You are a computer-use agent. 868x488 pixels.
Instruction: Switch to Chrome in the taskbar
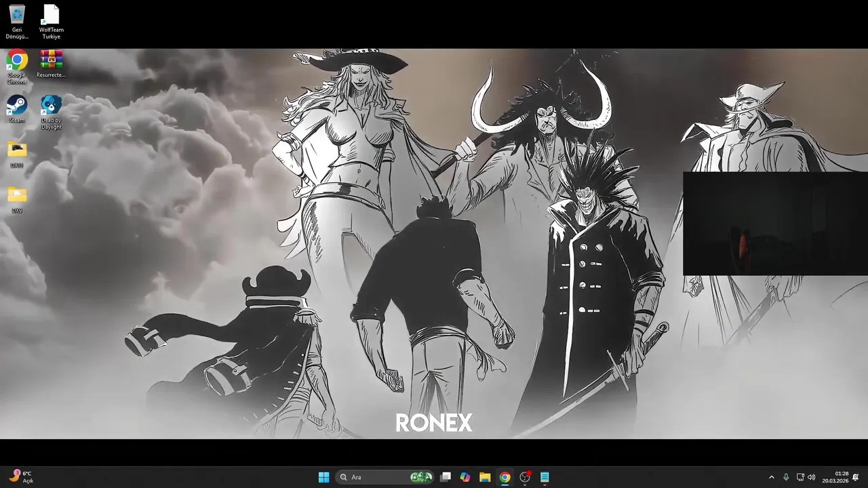pos(505,477)
